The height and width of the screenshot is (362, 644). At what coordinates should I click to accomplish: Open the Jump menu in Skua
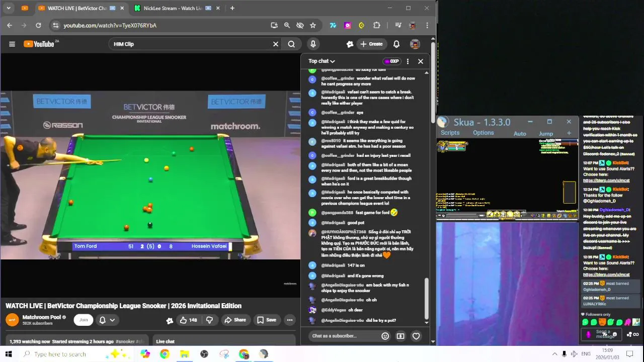click(546, 134)
